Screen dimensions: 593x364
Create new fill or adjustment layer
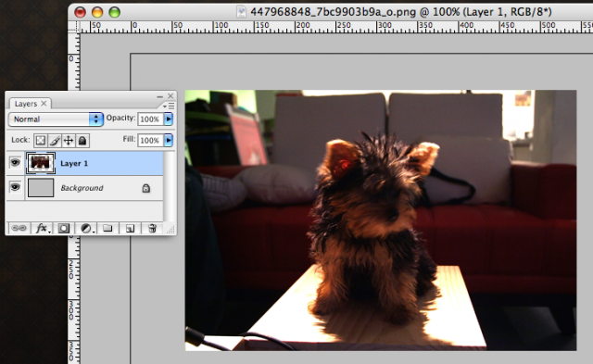tap(86, 228)
